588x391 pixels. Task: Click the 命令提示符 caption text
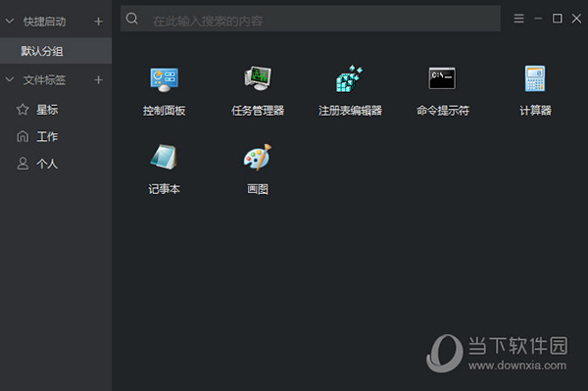[443, 111]
